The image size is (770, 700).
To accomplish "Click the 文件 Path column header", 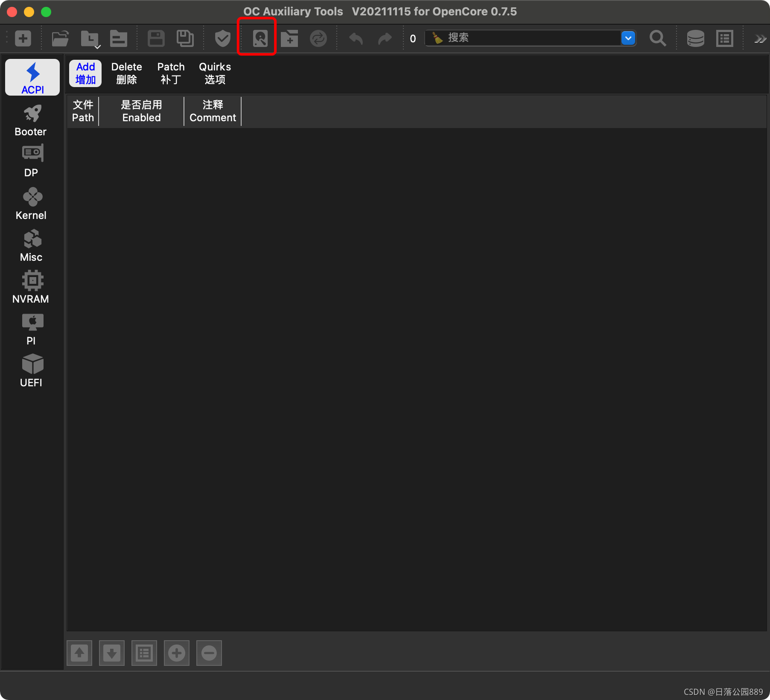I will (83, 111).
